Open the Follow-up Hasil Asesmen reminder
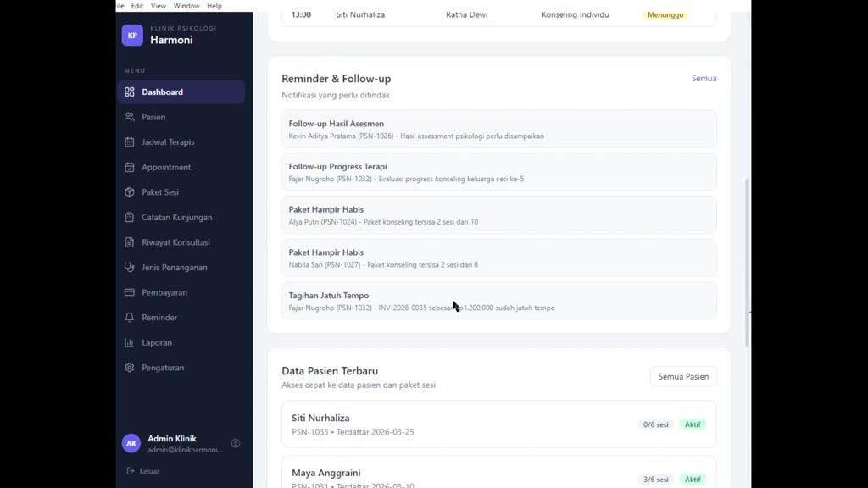This screenshot has width=868, height=488. pyautogui.click(x=498, y=129)
